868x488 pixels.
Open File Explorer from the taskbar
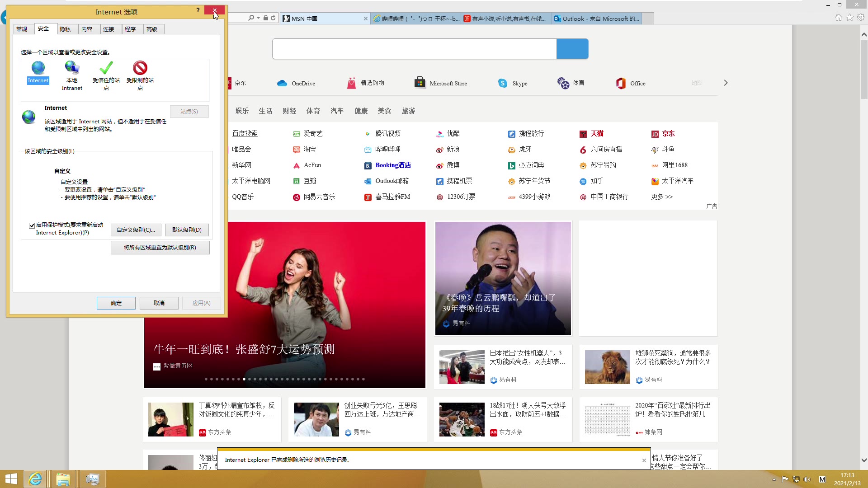coord(63,479)
